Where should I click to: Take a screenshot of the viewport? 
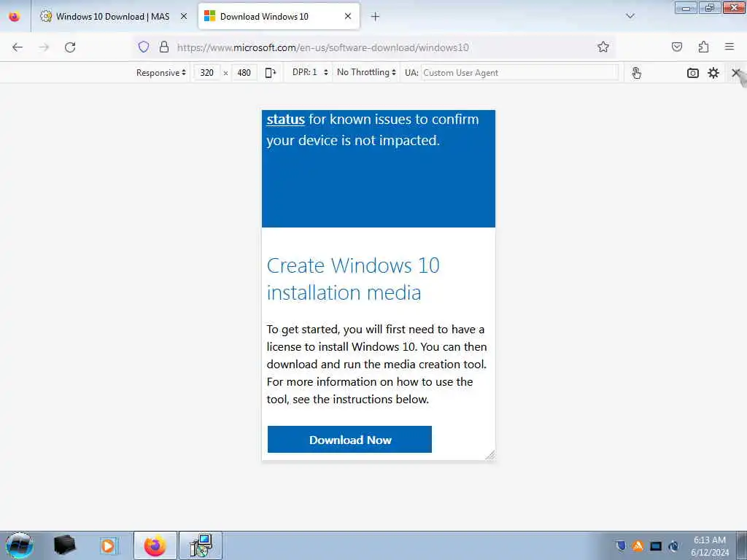(x=693, y=73)
